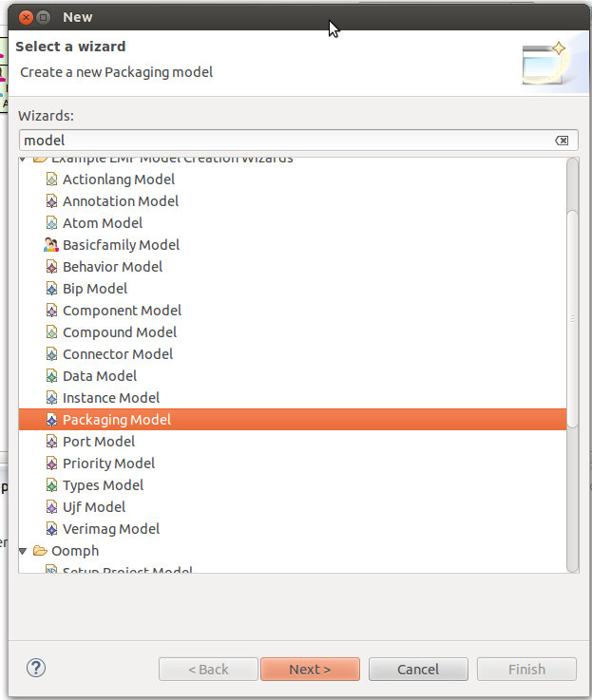Click the Oomph folder icon
592x700 pixels.
[40, 551]
